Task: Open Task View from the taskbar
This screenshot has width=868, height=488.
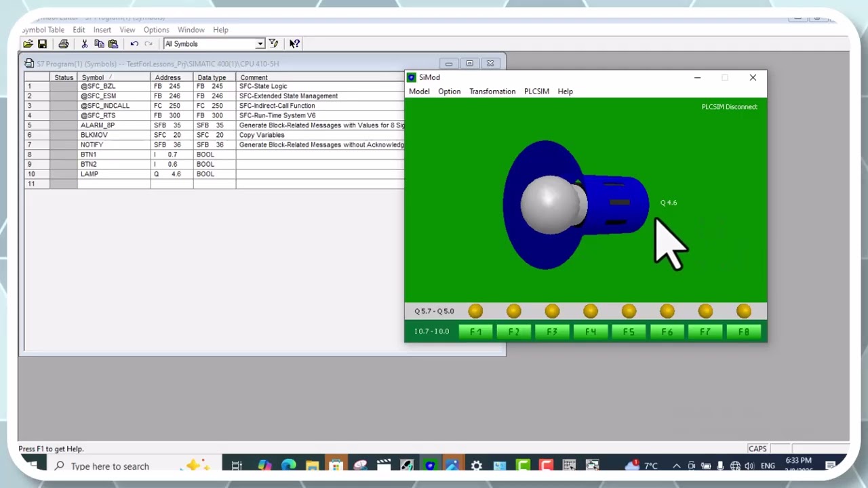Action: (237, 466)
